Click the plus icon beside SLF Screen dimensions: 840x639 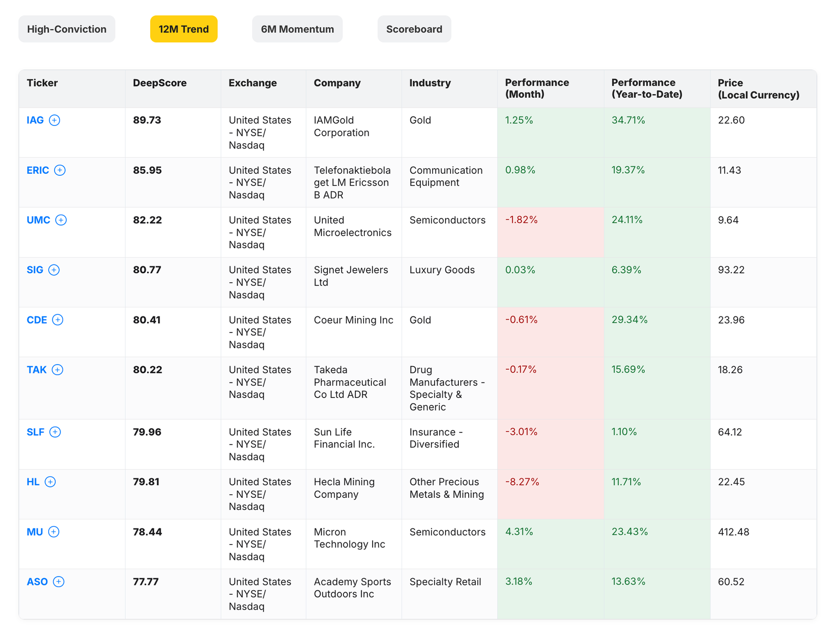click(x=56, y=432)
